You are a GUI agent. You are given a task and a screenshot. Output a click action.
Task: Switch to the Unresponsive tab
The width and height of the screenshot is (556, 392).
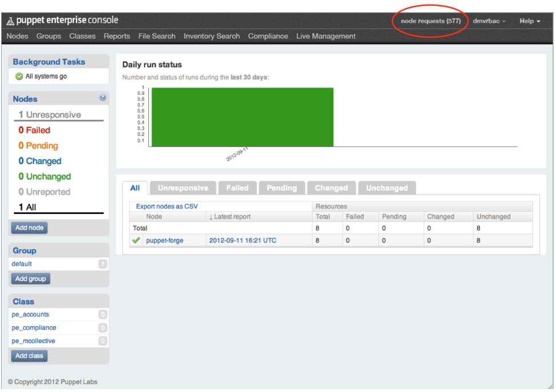[x=183, y=188]
